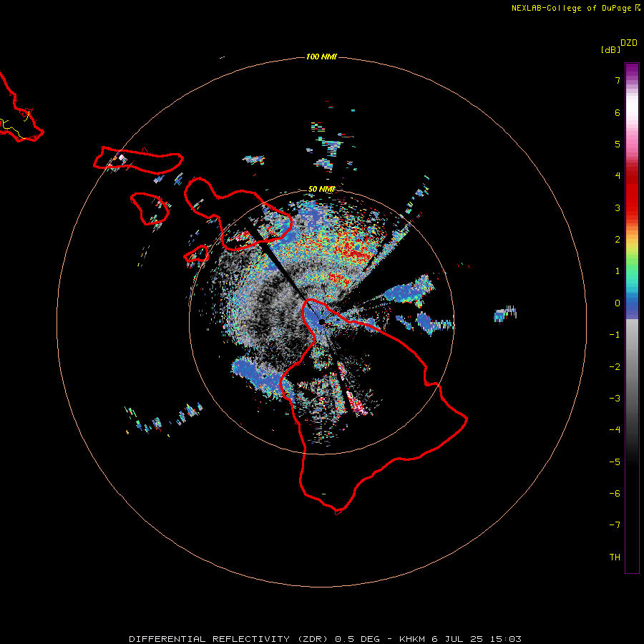Image resolution: width=644 pixels, height=644 pixels.
Task: Click the TH label on the color scale
Action: [615, 557]
